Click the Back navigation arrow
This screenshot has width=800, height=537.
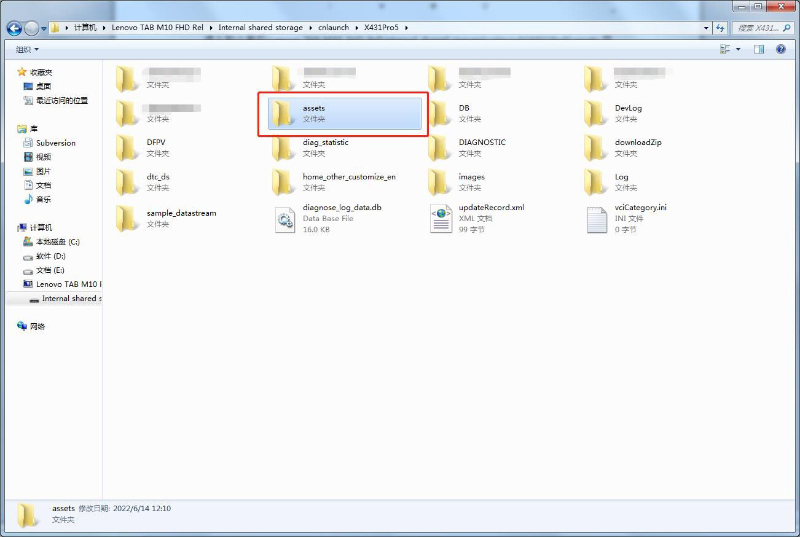point(15,28)
